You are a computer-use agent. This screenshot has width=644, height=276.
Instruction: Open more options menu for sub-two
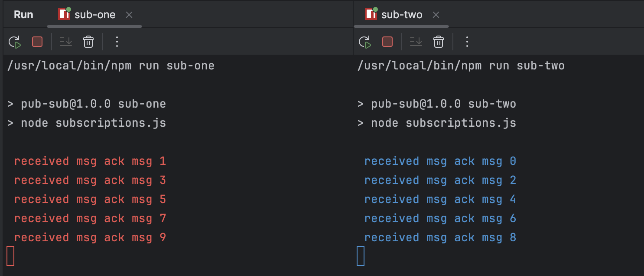(x=467, y=42)
